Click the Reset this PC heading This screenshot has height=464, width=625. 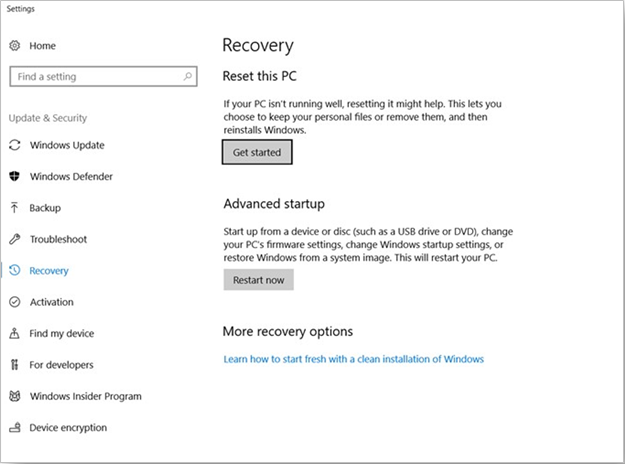tap(259, 76)
